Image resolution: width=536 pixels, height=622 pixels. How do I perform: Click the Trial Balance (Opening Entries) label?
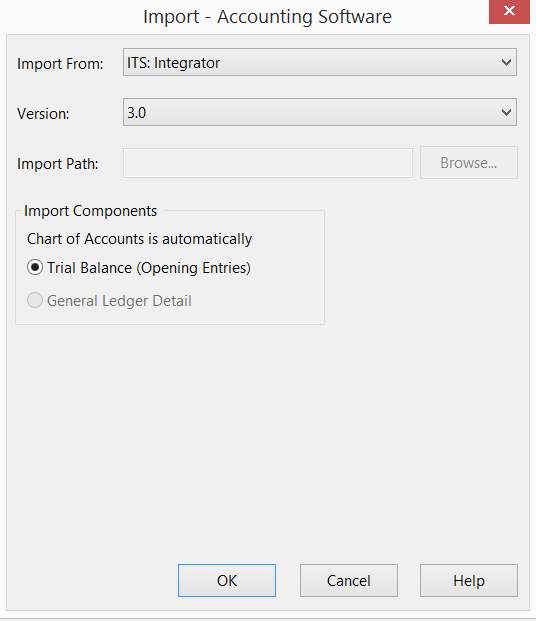click(x=149, y=268)
